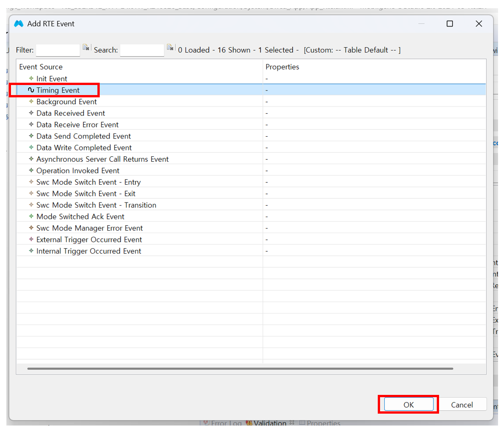The image size is (504, 431).
Task: Pick Swc Mode Switch Event - Entry
Action: point(88,182)
